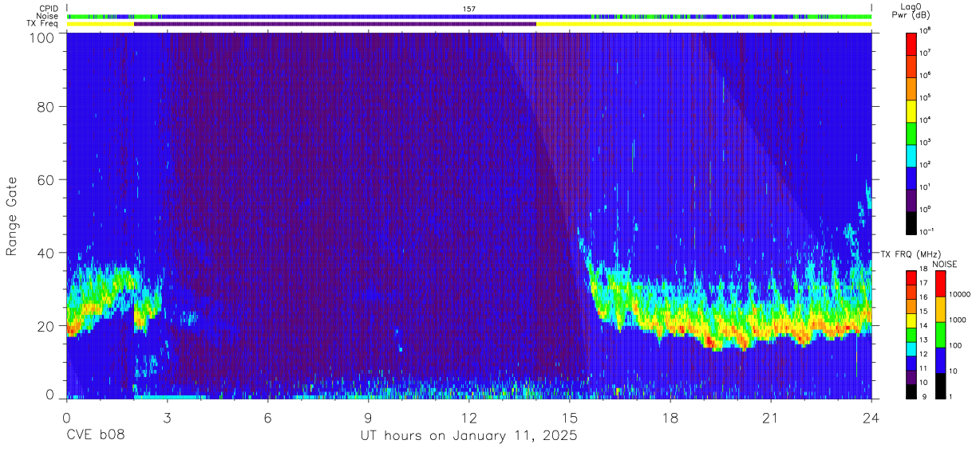The image size is (980, 452).
Task: Pick the yellow Lag0 Pwr colorbar swatch
Action: pos(912,110)
